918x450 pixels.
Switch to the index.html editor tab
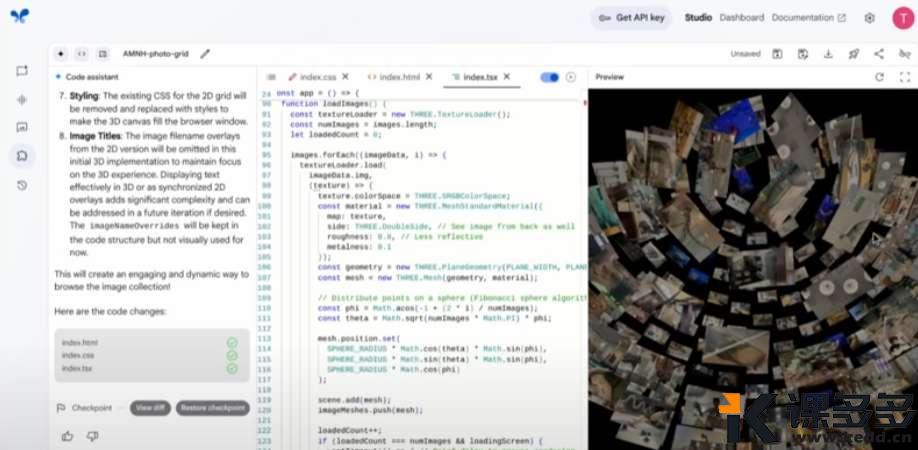(399, 77)
